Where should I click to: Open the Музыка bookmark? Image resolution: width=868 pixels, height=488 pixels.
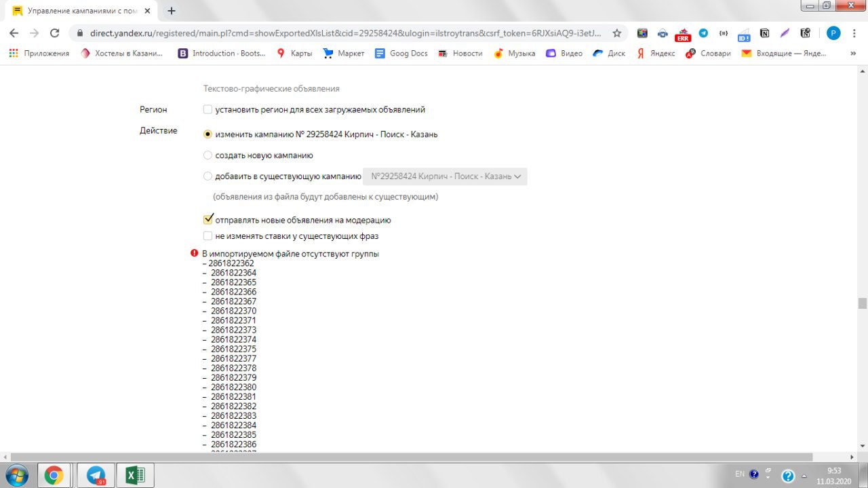click(x=515, y=53)
